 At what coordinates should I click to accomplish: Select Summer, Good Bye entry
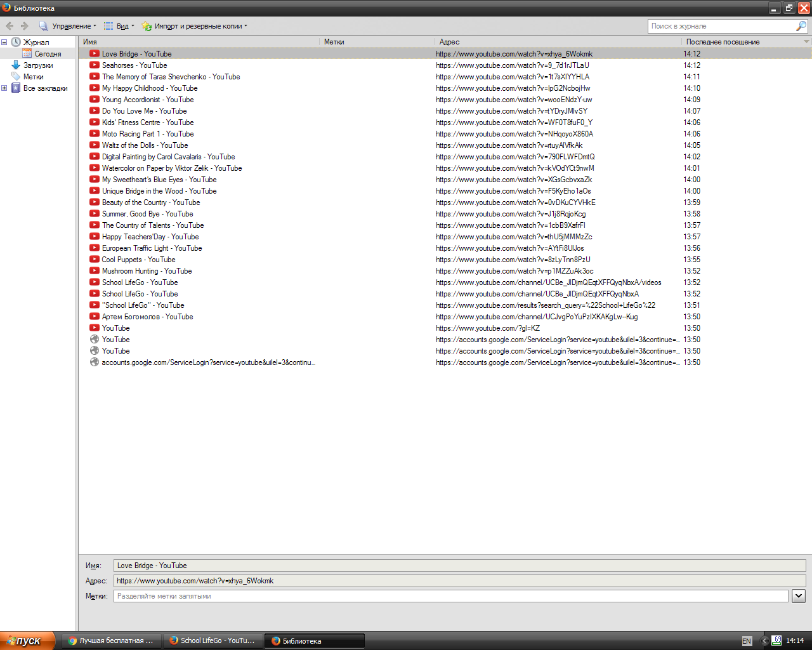click(148, 214)
